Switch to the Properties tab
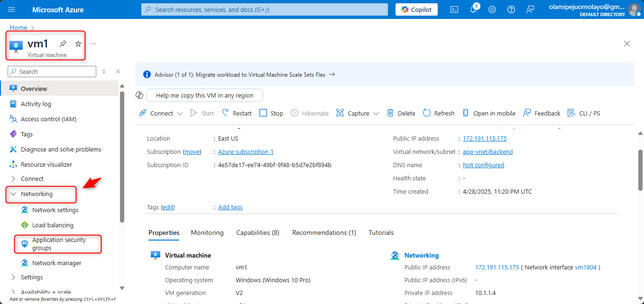Viewport: 644px width, 304px height. (x=164, y=232)
